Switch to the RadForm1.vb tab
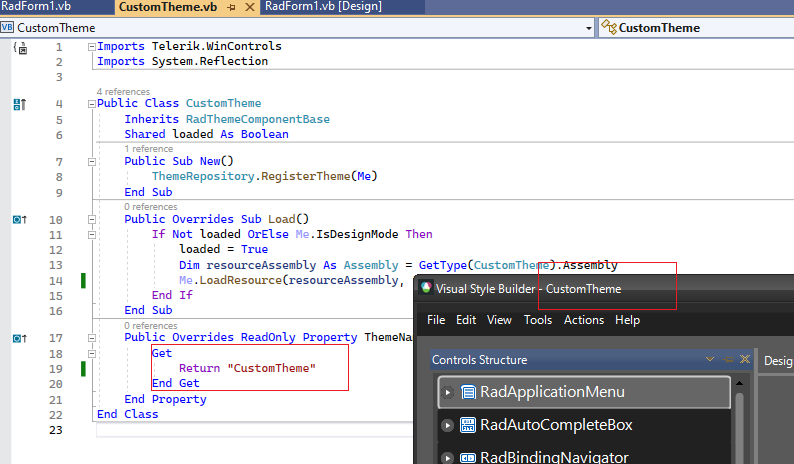 click(x=36, y=7)
